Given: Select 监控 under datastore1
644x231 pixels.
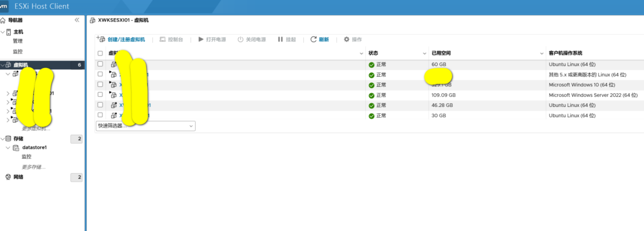Looking at the screenshot, I should tap(26, 157).
